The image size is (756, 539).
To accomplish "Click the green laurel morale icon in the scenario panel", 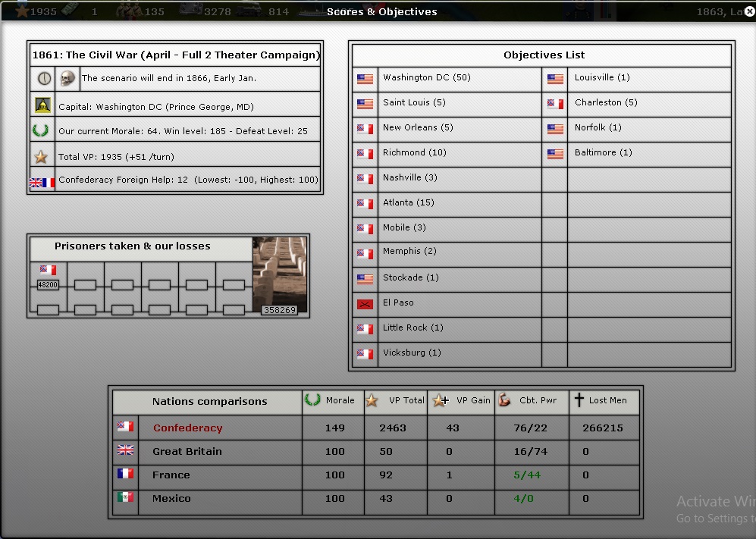I will [x=42, y=130].
